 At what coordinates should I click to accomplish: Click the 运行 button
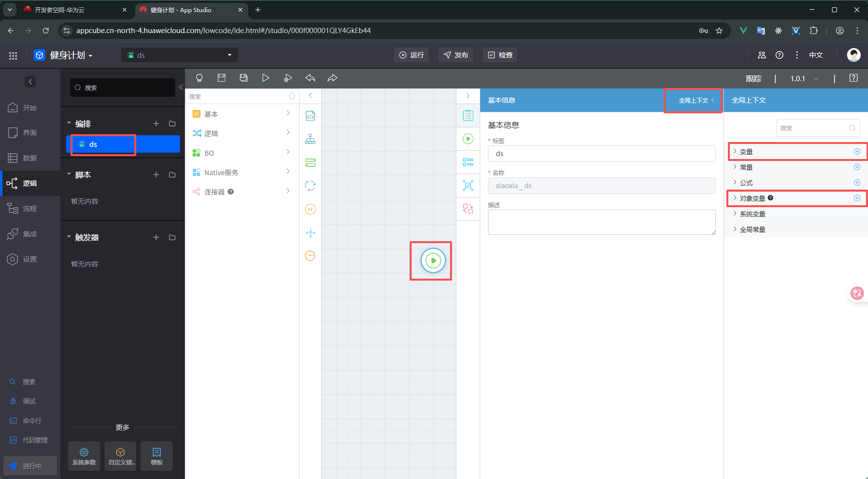point(411,55)
